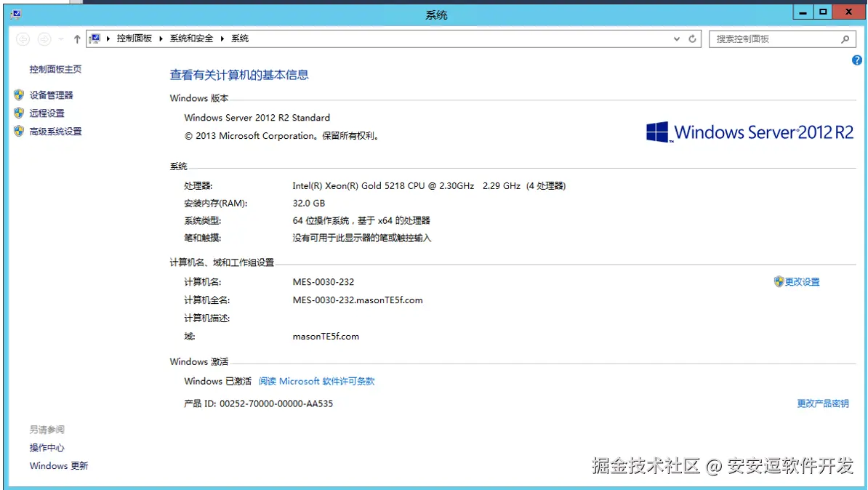Open 高级系统设置 link
The image size is (868, 490).
click(x=55, y=131)
